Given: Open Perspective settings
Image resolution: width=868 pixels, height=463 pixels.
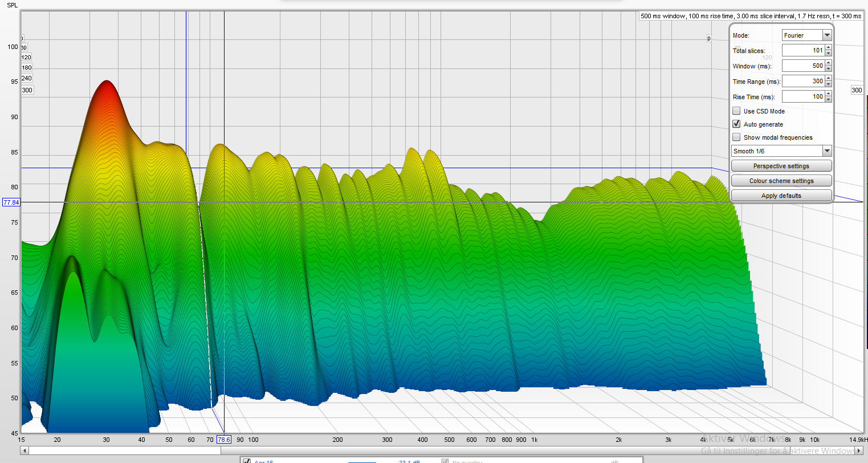Looking at the screenshot, I should [781, 166].
